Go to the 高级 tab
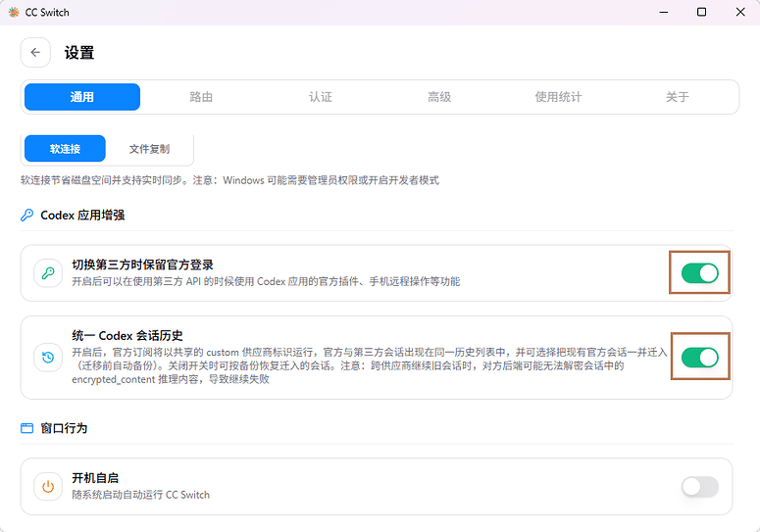760x532 pixels. (439, 97)
